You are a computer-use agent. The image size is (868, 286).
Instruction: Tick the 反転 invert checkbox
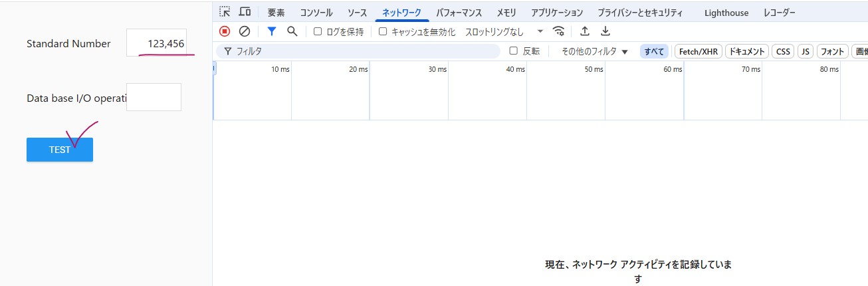[x=513, y=51]
